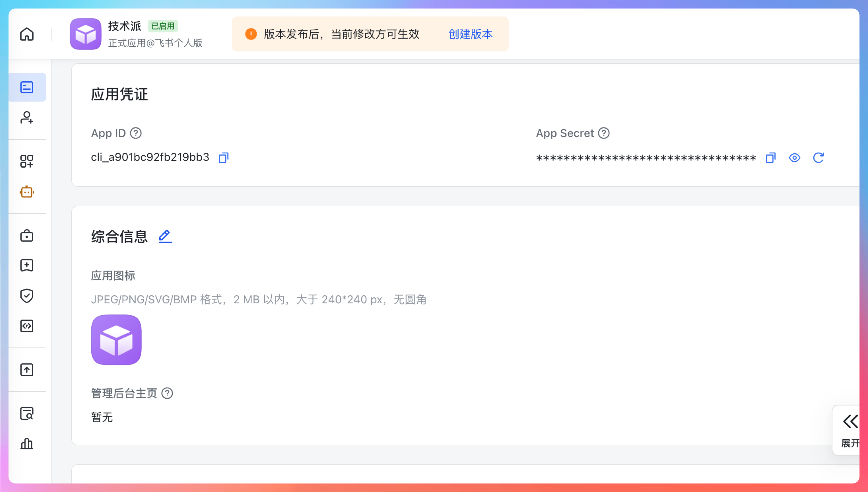
Task: Show help for App Secret
Action: coord(604,133)
